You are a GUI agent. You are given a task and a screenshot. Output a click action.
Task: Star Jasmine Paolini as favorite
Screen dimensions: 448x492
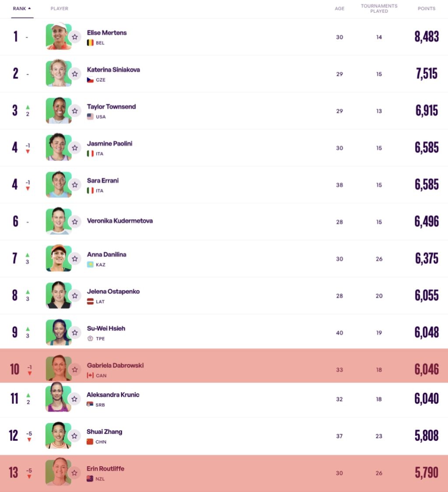pyautogui.click(x=75, y=148)
